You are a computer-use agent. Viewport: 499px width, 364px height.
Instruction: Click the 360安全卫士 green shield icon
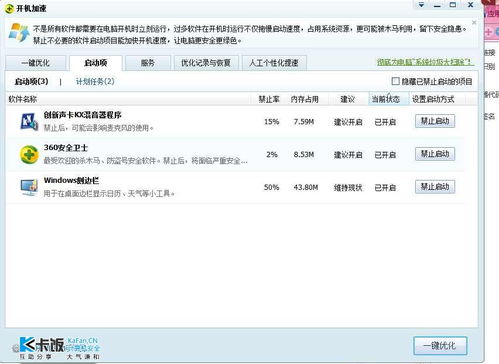tap(29, 155)
